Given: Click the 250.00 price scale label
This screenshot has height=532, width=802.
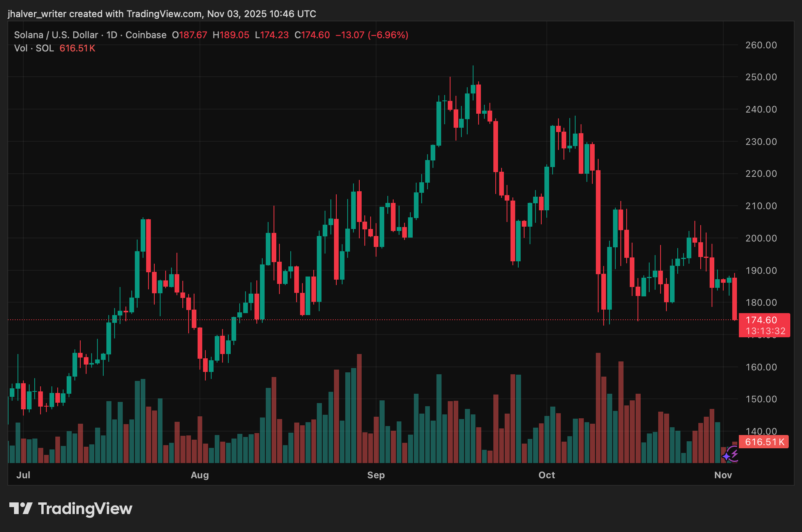Looking at the screenshot, I should pyautogui.click(x=761, y=77).
